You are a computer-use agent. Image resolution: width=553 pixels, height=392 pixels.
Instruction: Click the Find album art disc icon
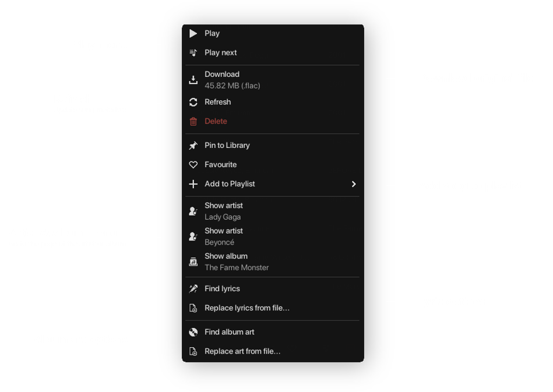click(193, 333)
